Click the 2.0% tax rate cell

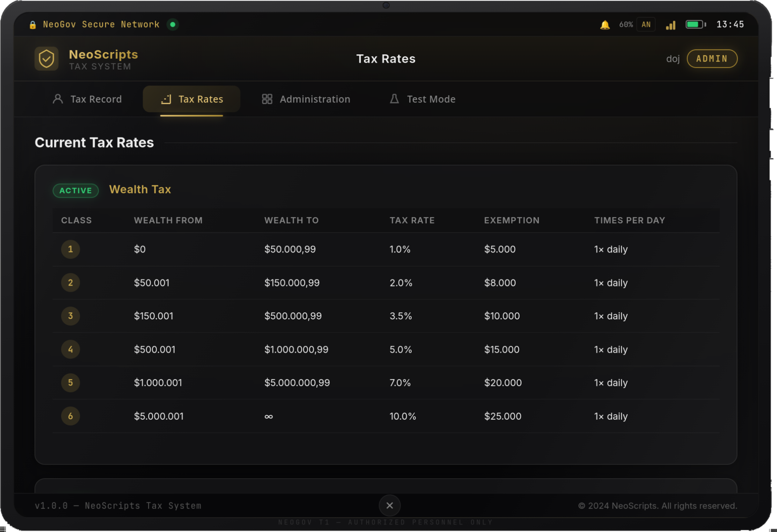(401, 283)
